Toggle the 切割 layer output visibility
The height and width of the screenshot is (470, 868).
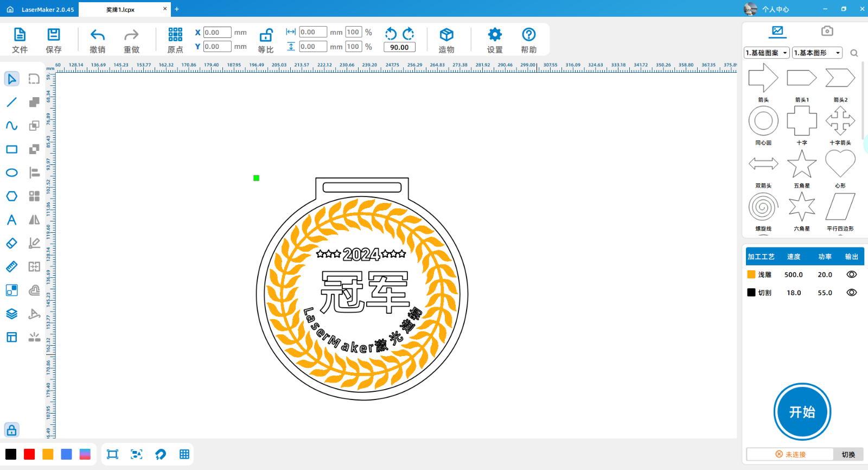click(851, 293)
